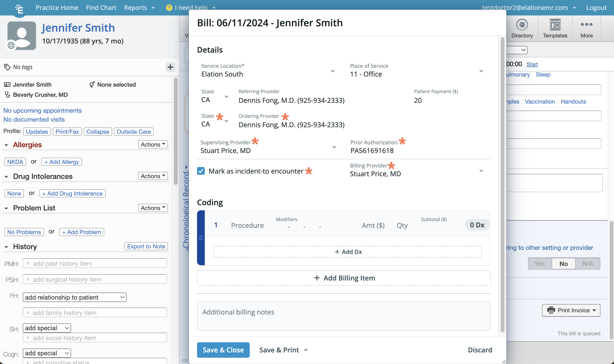Click the Elation logo icon
The image size is (614, 364).
(x=19, y=9)
